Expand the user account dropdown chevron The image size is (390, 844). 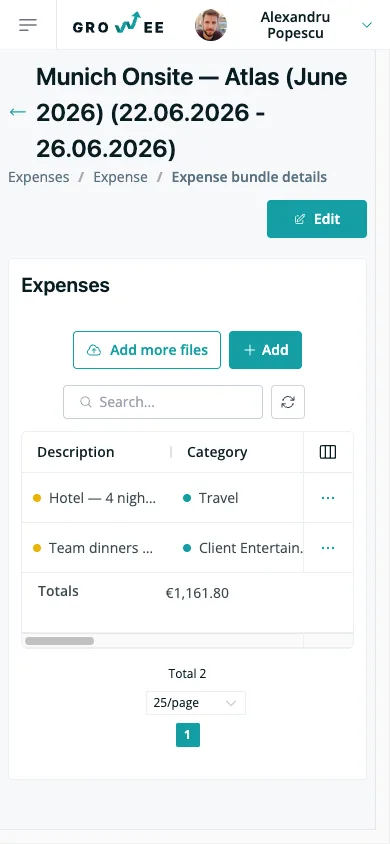point(367,25)
